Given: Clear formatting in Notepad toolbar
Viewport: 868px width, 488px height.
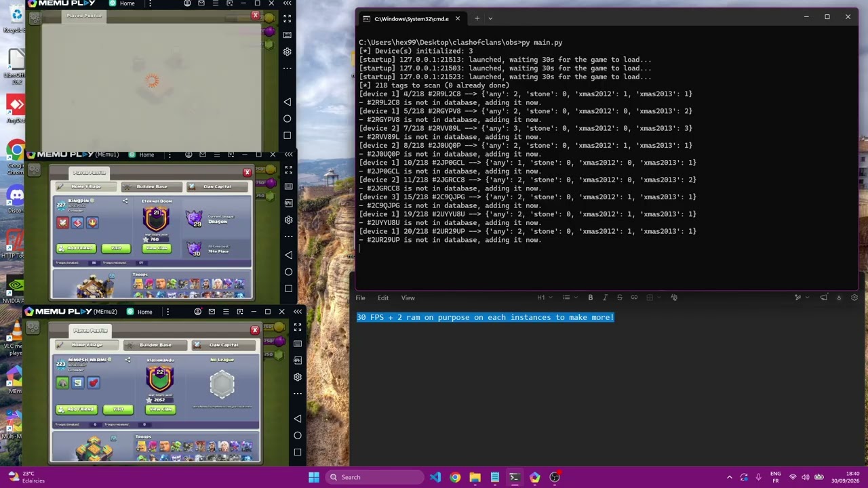Looking at the screenshot, I should pos(673,298).
